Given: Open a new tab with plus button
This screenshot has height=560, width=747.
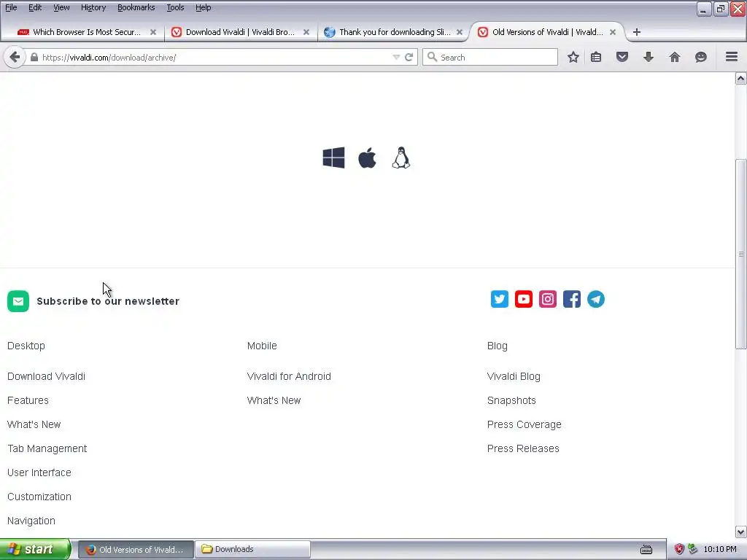Looking at the screenshot, I should point(636,32).
